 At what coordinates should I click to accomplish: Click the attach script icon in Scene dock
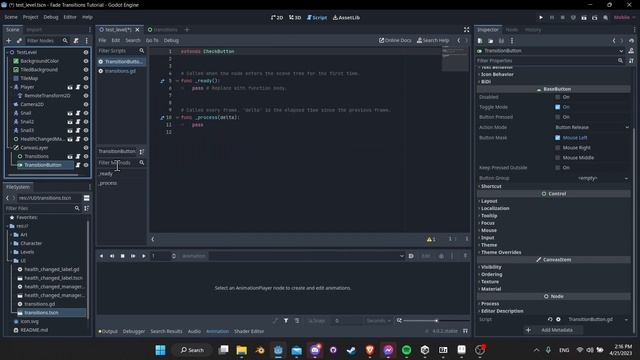pos(76,41)
